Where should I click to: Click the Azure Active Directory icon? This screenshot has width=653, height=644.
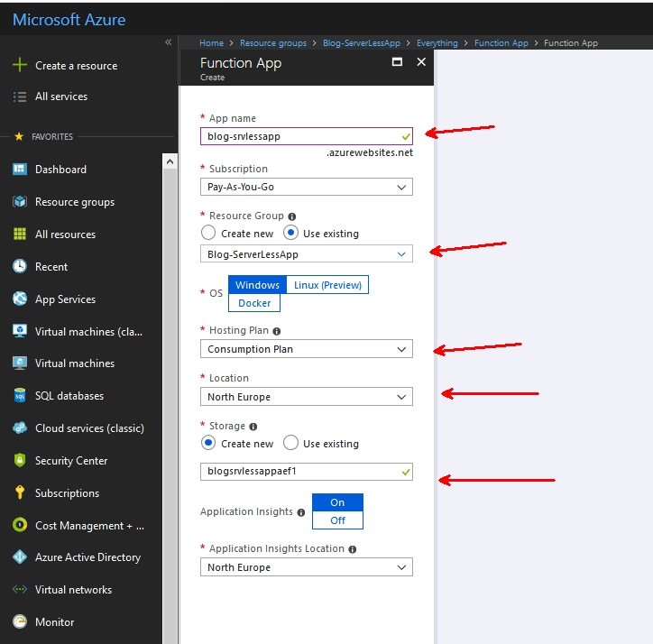pyautogui.click(x=20, y=557)
